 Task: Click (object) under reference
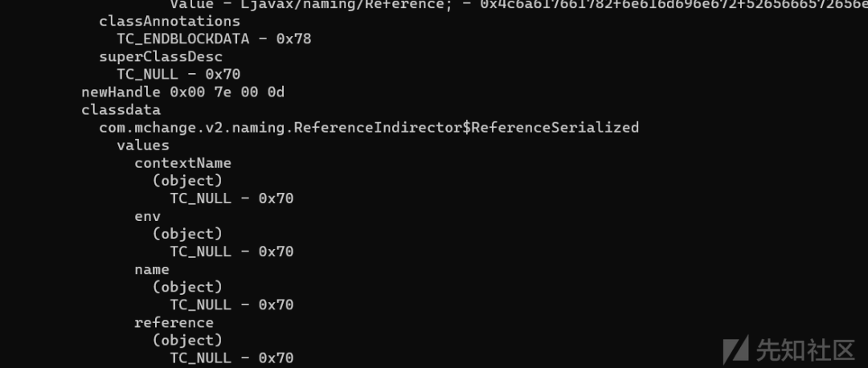click(187, 341)
